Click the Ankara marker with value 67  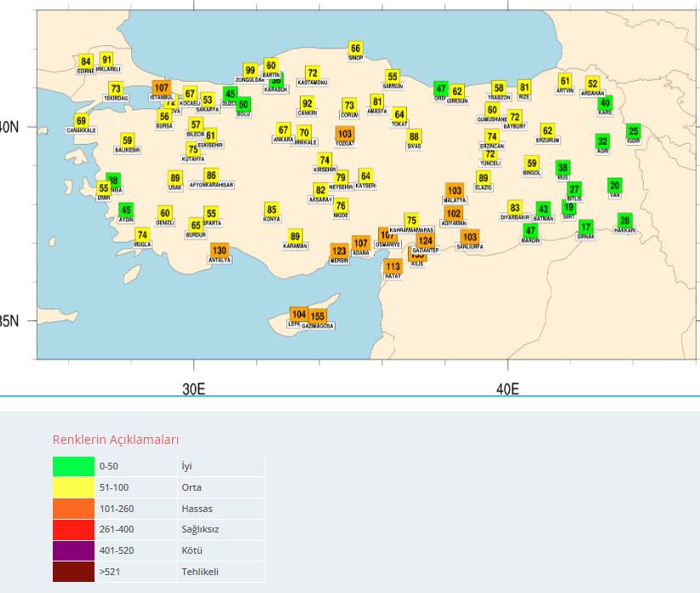(x=284, y=129)
